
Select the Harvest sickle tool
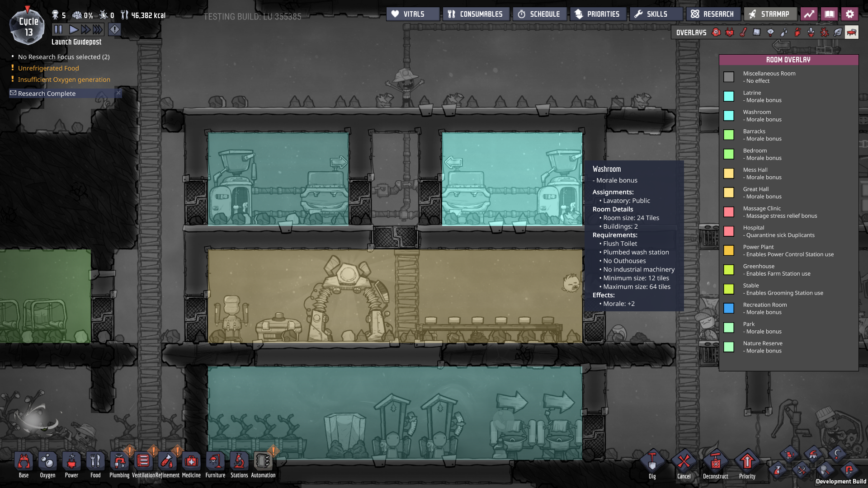tap(837, 454)
